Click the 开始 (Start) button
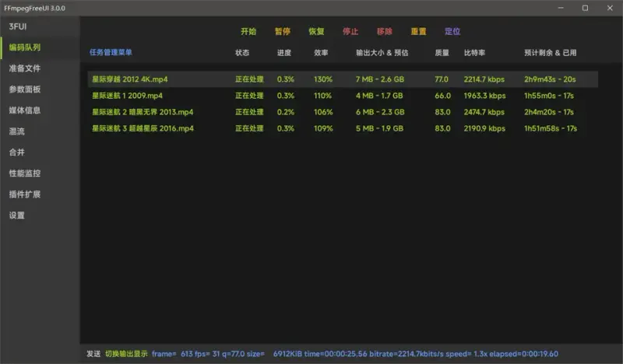The height and width of the screenshot is (364, 623). (x=248, y=32)
